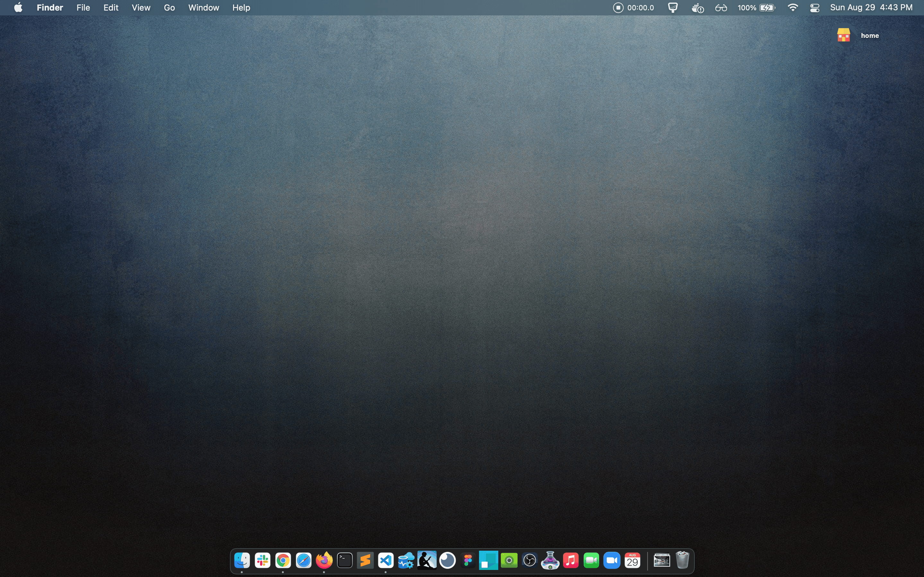Open the Edit menu
Screen dimensions: 924x577
tap(111, 8)
